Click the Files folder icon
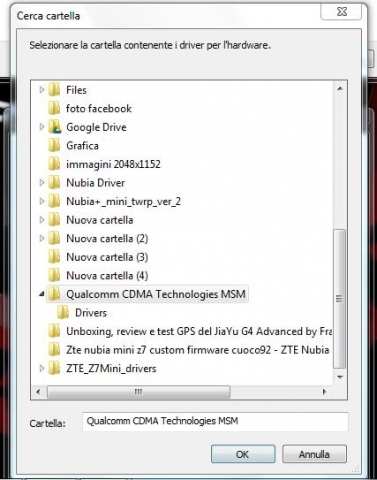This screenshot has height=480, width=377. click(x=54, y=90)
